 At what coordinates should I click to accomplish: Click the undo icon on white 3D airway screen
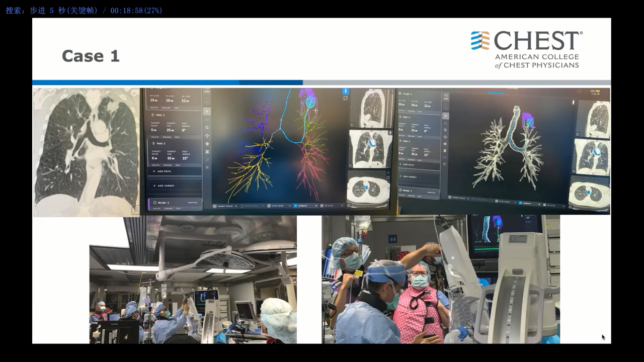(446, 96)
